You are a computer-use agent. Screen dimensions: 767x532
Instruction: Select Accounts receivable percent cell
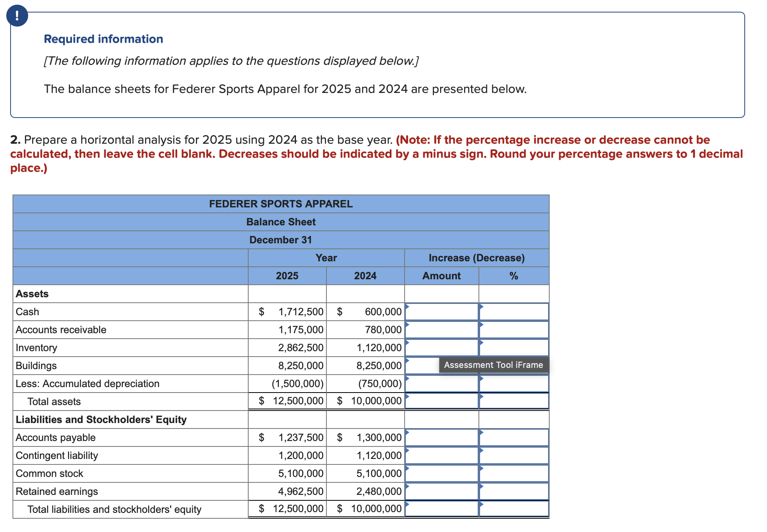514,330
